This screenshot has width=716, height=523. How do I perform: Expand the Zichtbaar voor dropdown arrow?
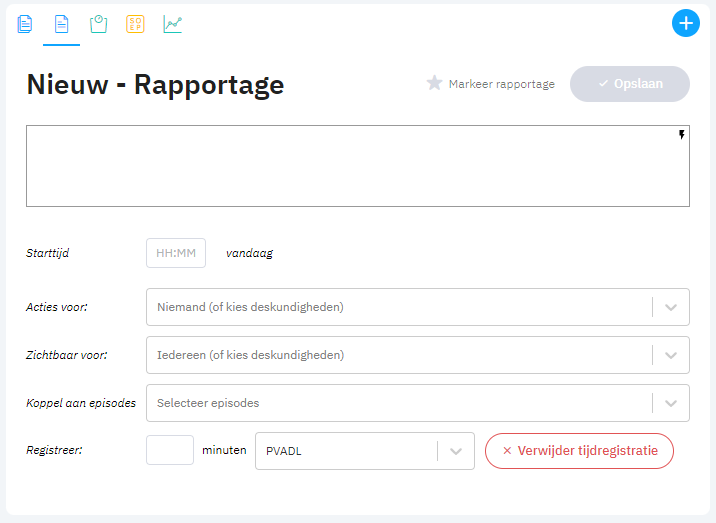[x=671, y=355]
